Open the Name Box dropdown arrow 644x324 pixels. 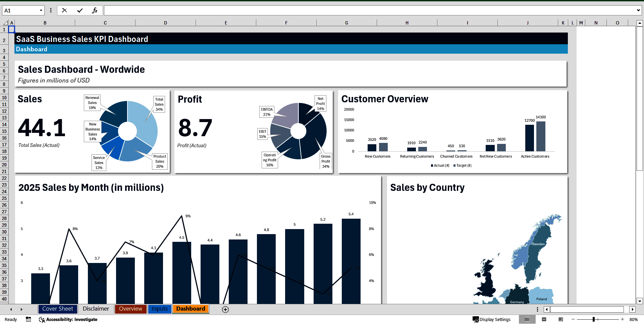(41, 10)
